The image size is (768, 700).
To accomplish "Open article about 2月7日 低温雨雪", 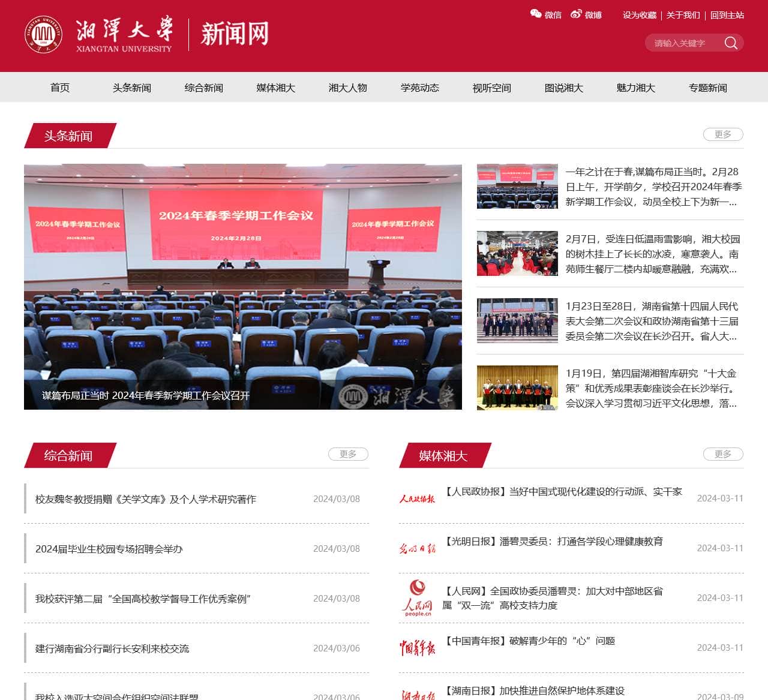I will [x=653, y=254].
